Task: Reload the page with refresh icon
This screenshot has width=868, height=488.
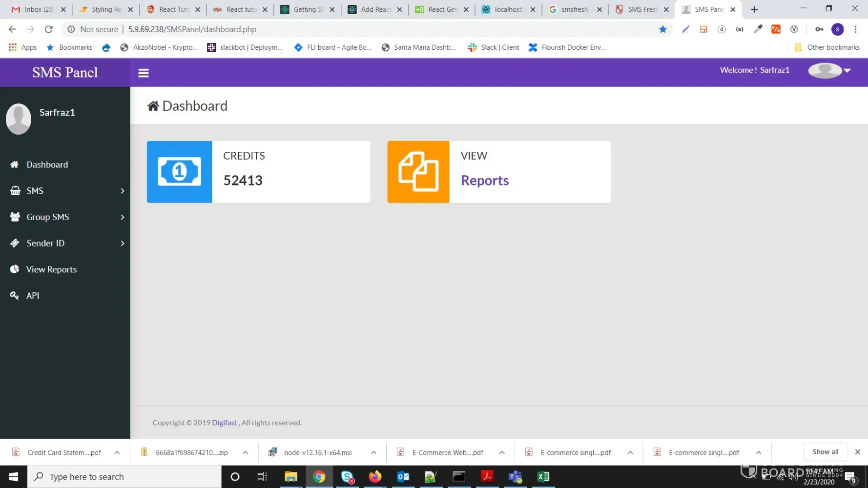Action: [x=48, y=29]
